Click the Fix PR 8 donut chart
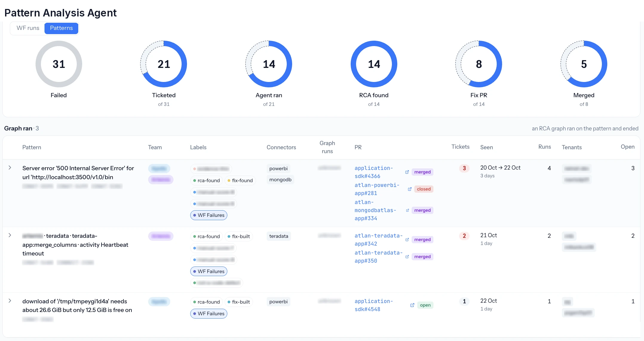 [x=479, y=64]
